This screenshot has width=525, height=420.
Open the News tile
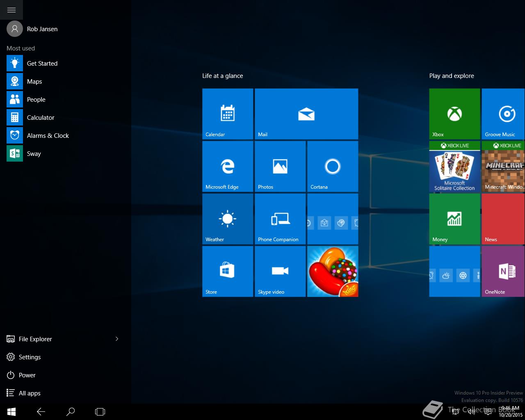503,219
